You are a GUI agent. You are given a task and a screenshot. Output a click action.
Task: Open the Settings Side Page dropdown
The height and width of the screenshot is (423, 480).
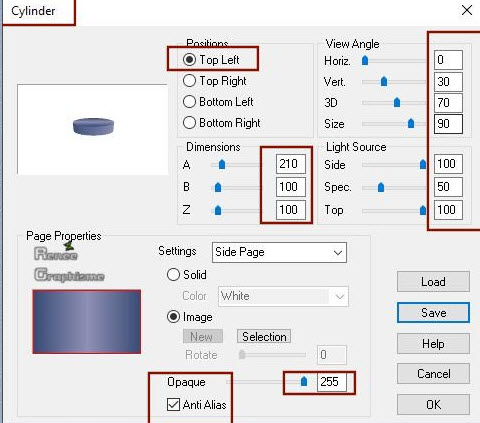(279, 252)
